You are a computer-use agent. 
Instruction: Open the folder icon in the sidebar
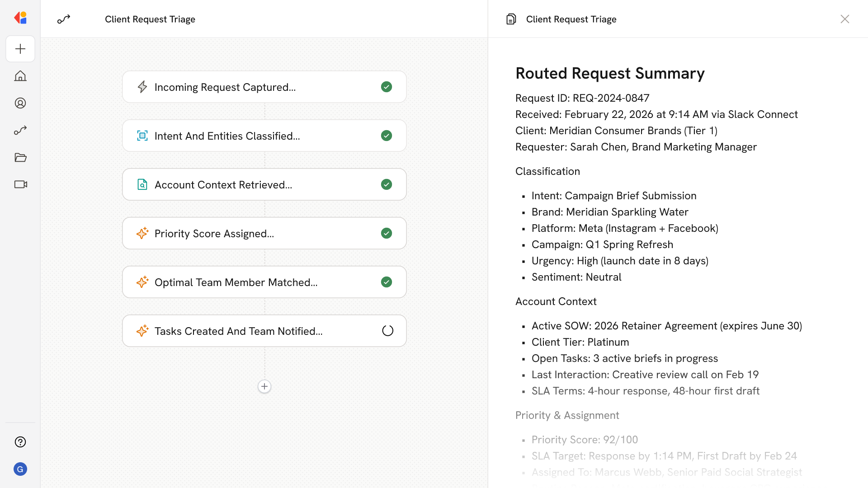pos(20,157)
